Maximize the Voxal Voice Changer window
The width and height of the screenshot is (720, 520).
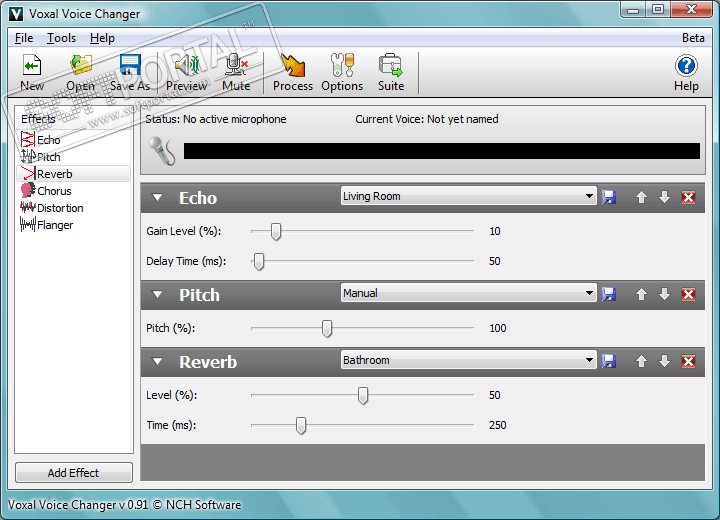click(x=658, y=10)
